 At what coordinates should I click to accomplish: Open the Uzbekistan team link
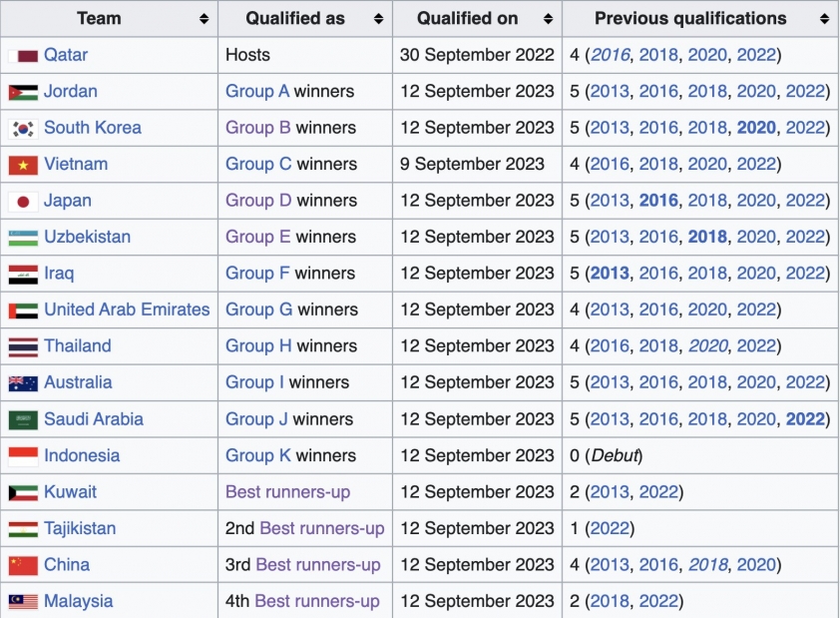88,237
